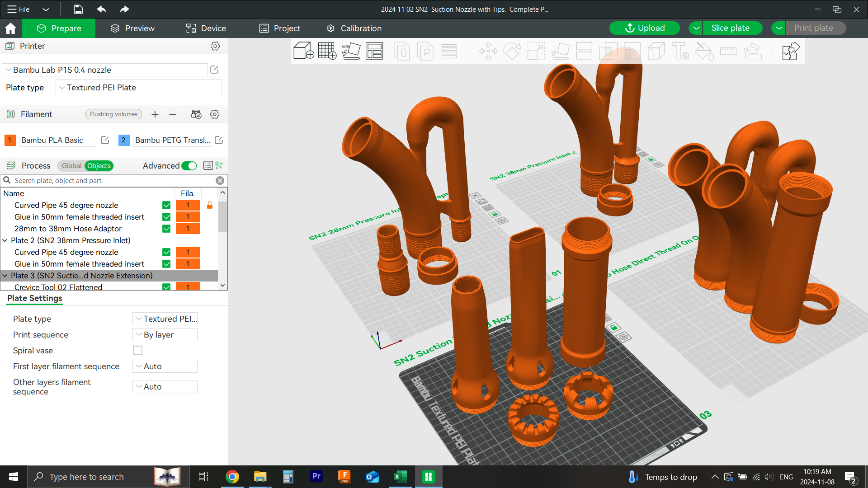Viewport: 868px width, 488px height.
Task: Enable the Spiral vase checkbox
Action: click(x=137, y=350)
